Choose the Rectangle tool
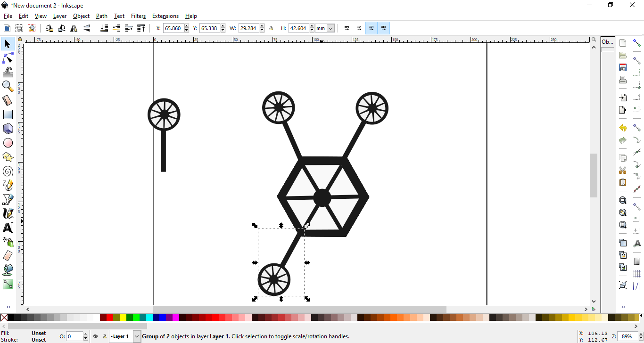 pyautogui.click(x=8, y=114)
